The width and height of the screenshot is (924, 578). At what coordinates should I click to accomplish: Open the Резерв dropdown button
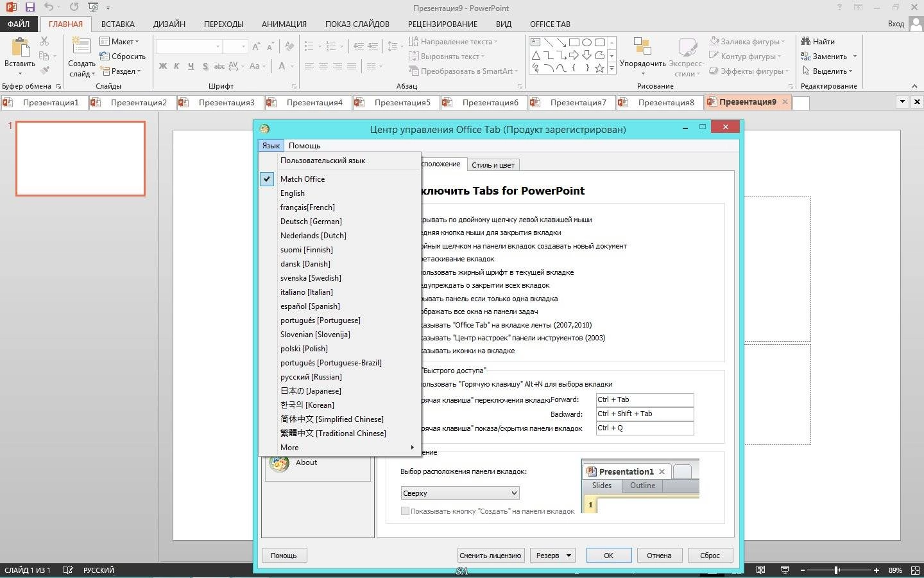pos(552,556)
